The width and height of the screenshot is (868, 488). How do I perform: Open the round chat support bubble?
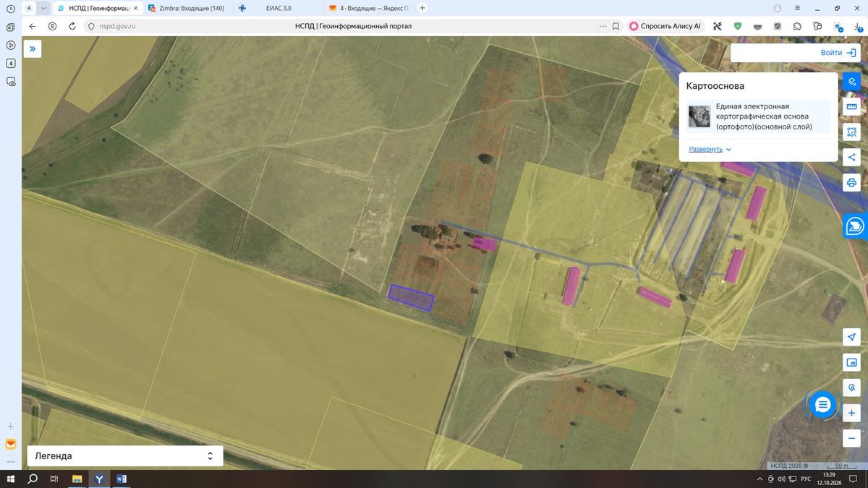(822, 406)
